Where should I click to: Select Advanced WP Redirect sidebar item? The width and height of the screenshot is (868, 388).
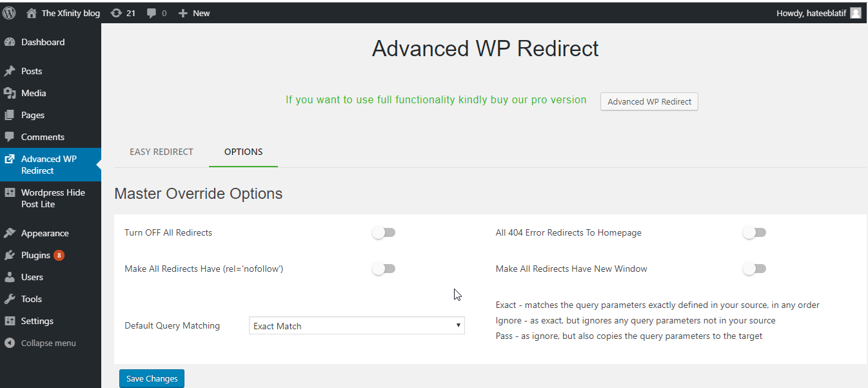point(50,165)
